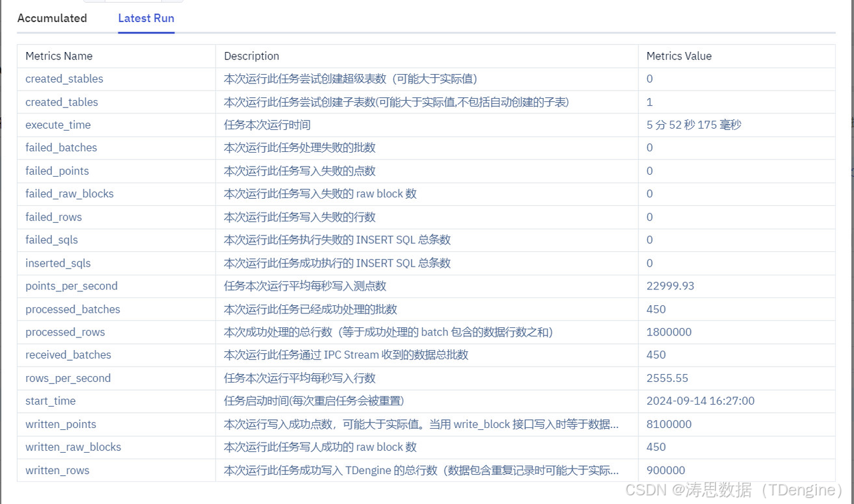Viewport: 854px width, 504px height.
Task: Click the failed_batches metric name
Action: tap(61, 147)
